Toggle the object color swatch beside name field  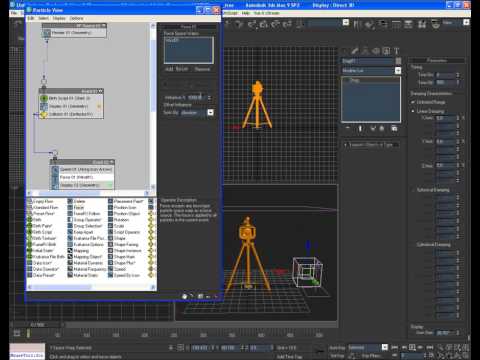[x=398, y=61]
